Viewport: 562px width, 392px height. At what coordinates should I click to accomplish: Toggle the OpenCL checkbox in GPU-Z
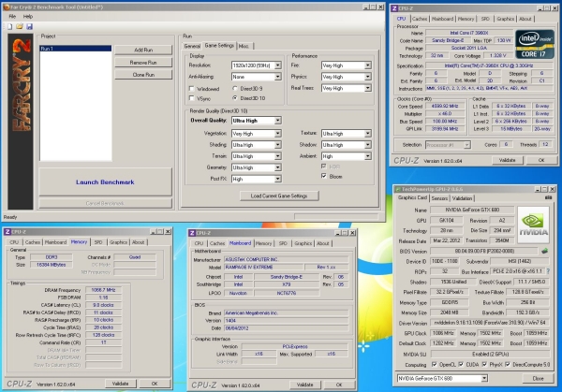pos(435,365)
